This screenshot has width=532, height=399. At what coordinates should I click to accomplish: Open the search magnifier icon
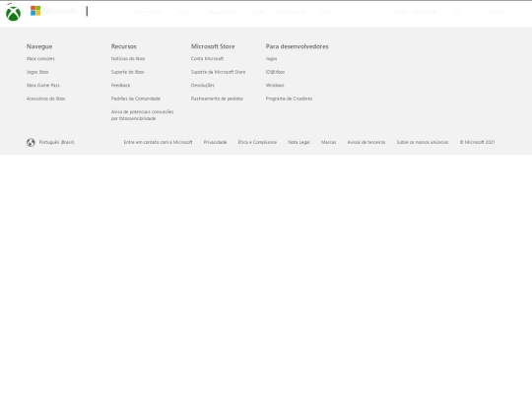pyautogui.click(x=457, y=12)
